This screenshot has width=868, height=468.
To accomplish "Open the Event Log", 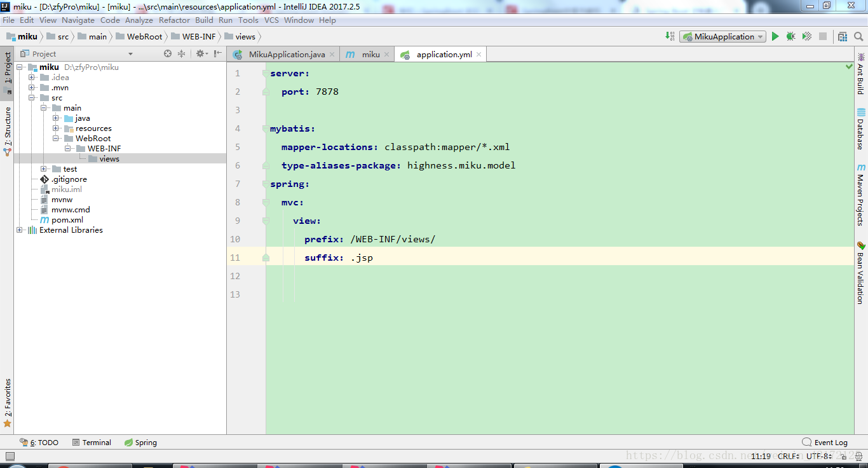I will (825, 442).
